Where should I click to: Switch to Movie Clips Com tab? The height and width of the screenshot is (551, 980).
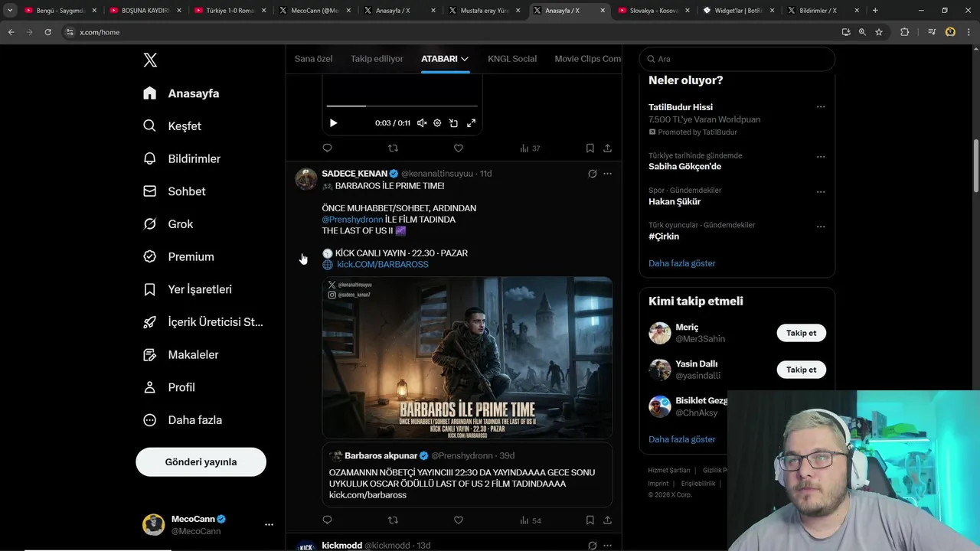pyautogui.click(x=588, y=59)
